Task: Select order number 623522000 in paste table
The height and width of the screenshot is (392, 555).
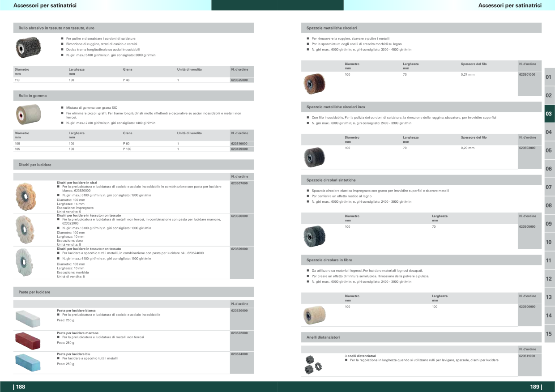Action: 239,333
